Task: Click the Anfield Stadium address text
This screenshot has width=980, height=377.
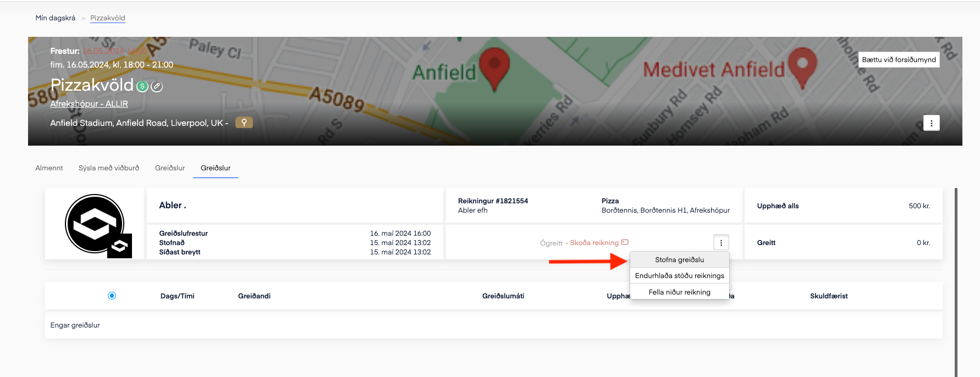Action: (139, 123)
